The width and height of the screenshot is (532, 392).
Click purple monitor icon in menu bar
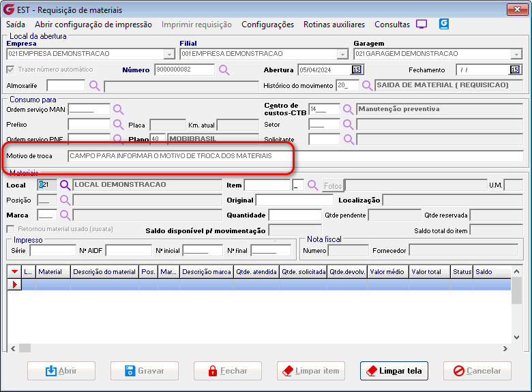422,24
